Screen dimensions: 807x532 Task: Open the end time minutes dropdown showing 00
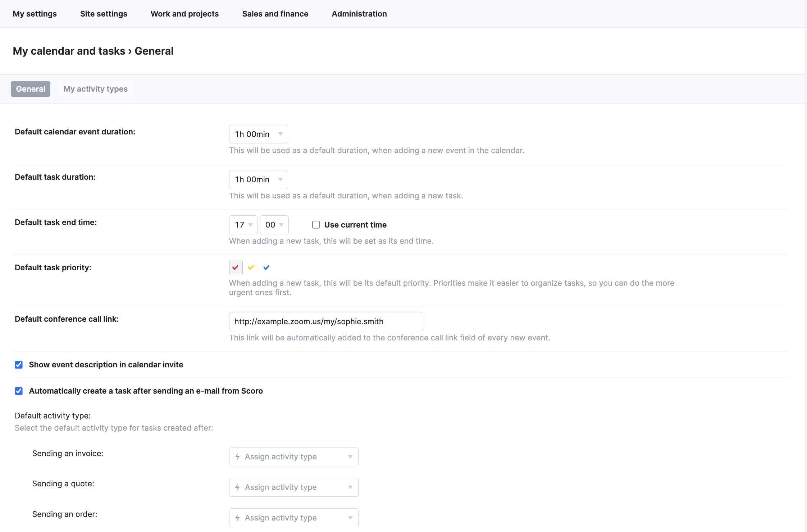274,225
